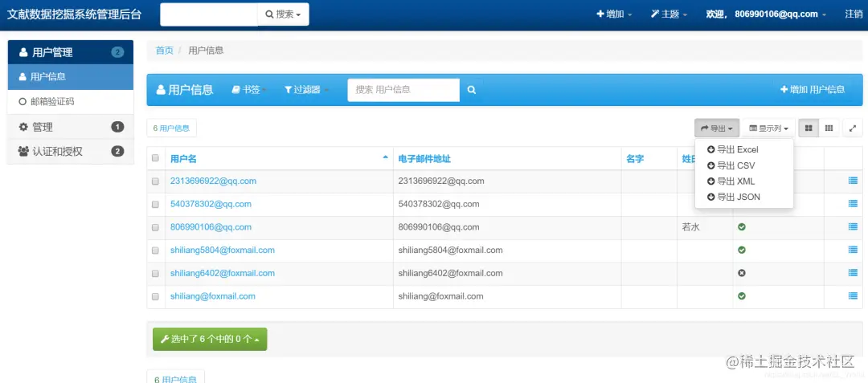Choose 导出 Excel from export menu
Image resolution: width=868 pixels, height=383 pixels.
733,150
